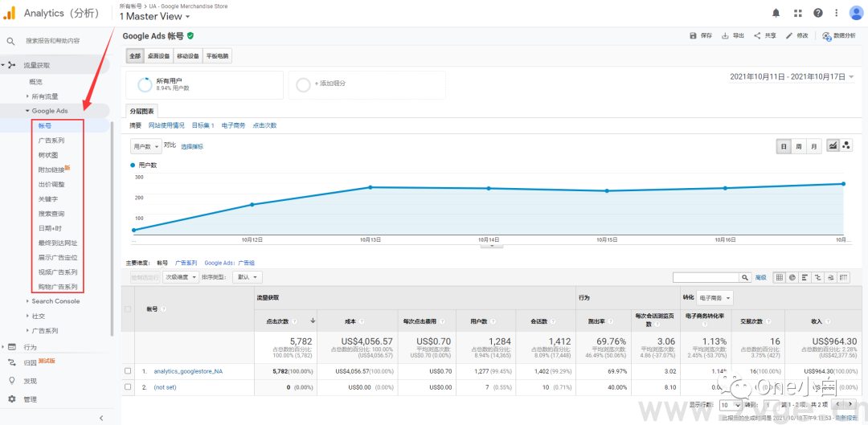The width and height of the screenshot is (868, 425).
Task: Click the 高级 advanced filter link
Action: [x=760, y=277]
